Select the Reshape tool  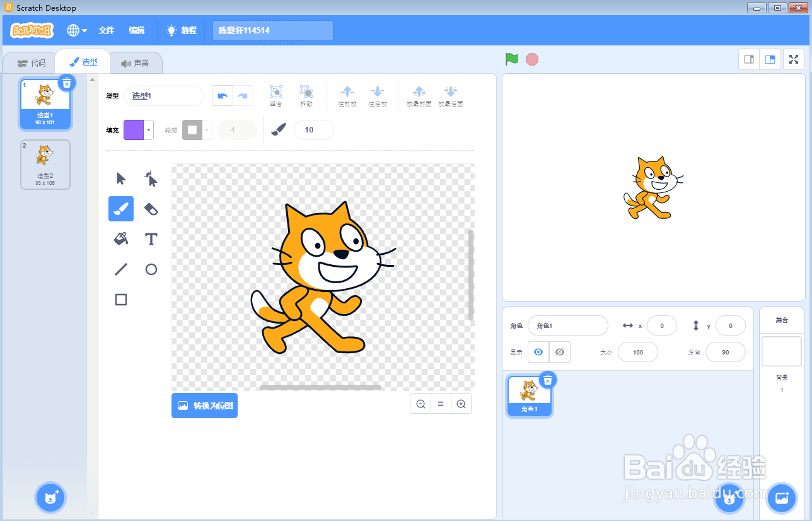coord(151,179)
